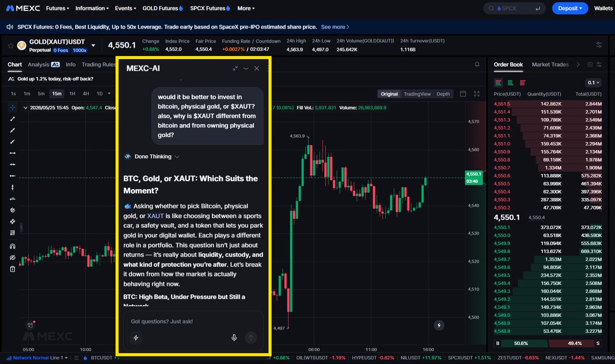Screen dimensions: 615x364
Task: Select the vertical line drawing tool
Action: [x=12, y=187]
